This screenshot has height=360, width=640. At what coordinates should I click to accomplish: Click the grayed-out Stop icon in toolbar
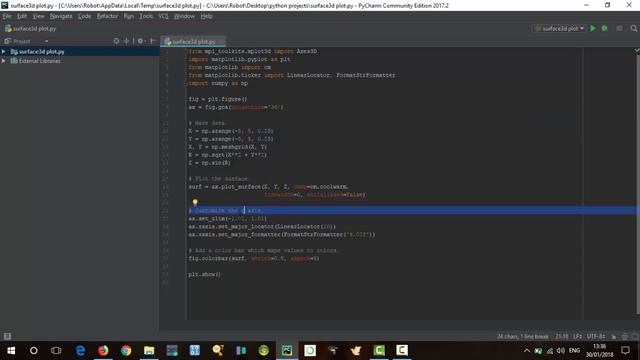click(619, 28)
